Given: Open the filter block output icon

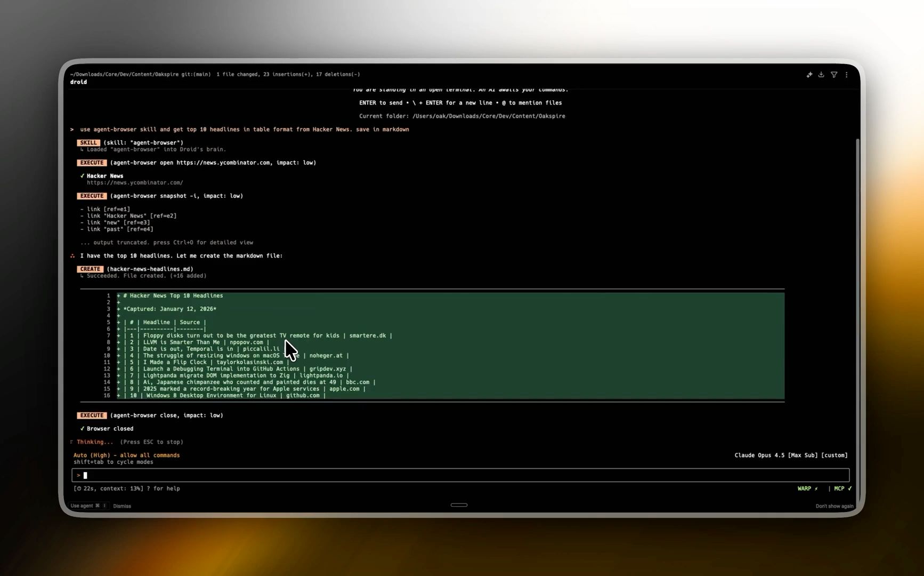Looking at the screenshot, I should [834, 75].
